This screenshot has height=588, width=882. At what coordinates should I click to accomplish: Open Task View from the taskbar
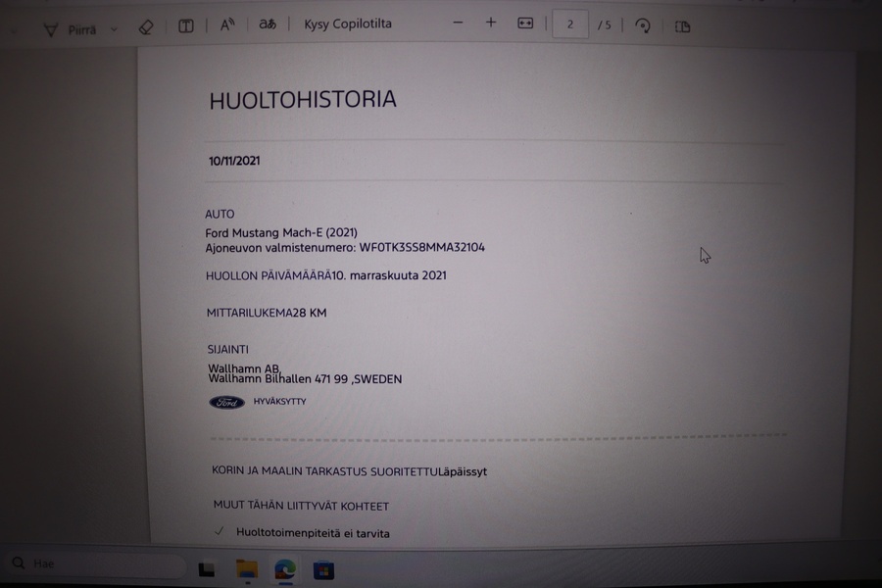pyautogui.click(x=207, y=568)
